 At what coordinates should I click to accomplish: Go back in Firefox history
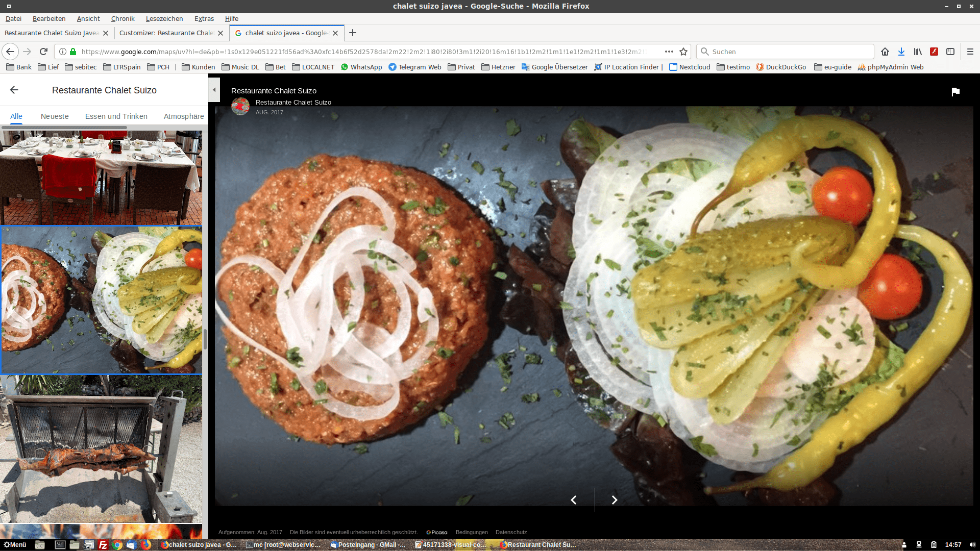coord(10,52)
